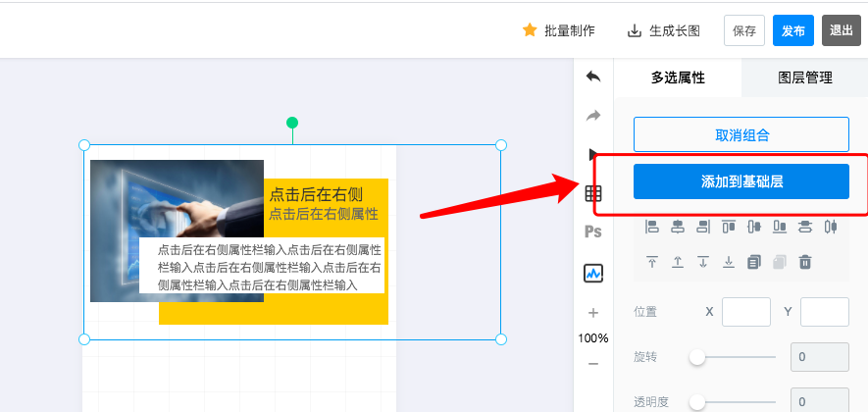The width and height of the screenshot is (868, 412).
Task: Click the redo arrow icon
Action: [x=593, y=116]
